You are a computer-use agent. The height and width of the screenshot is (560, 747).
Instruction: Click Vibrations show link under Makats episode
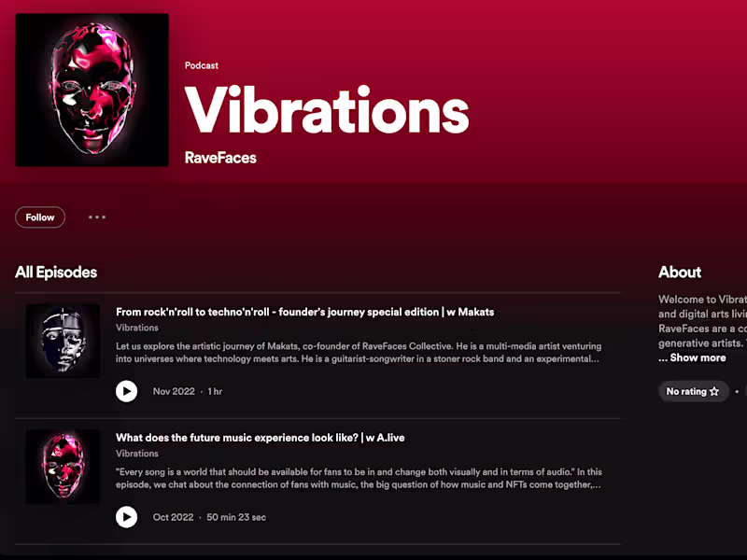pos(137,329)
